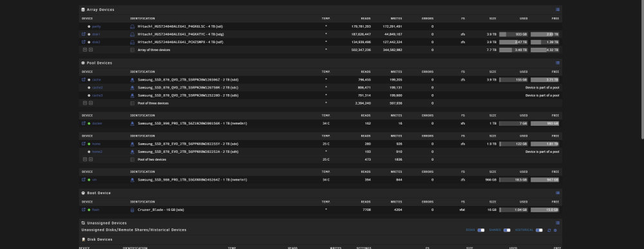Open the disk2 device link
This screenshot has height=249, width=644.
(x=96, y=42)
